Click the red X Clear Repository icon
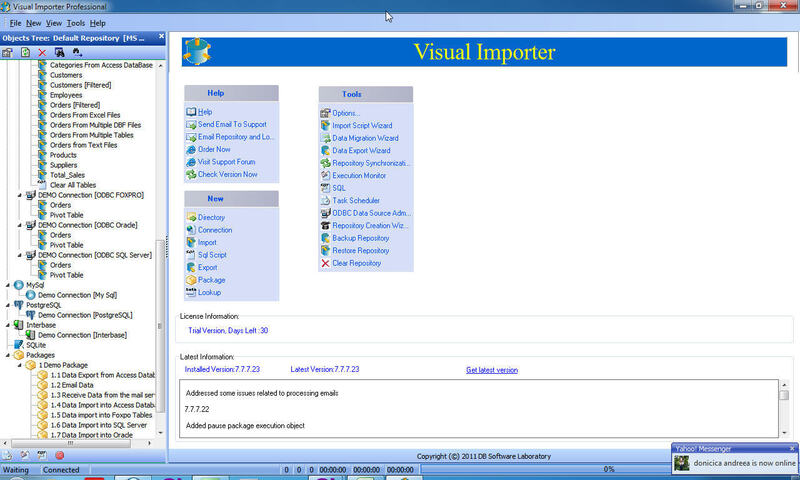The image size is (800, 480). (325, 263)
